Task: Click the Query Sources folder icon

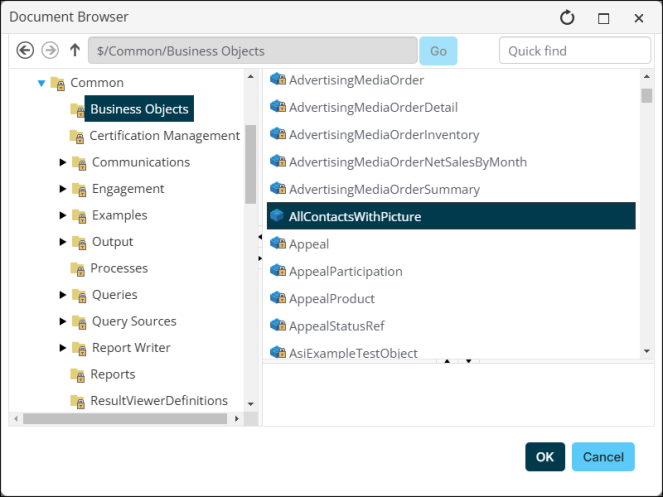Action: 79,322
